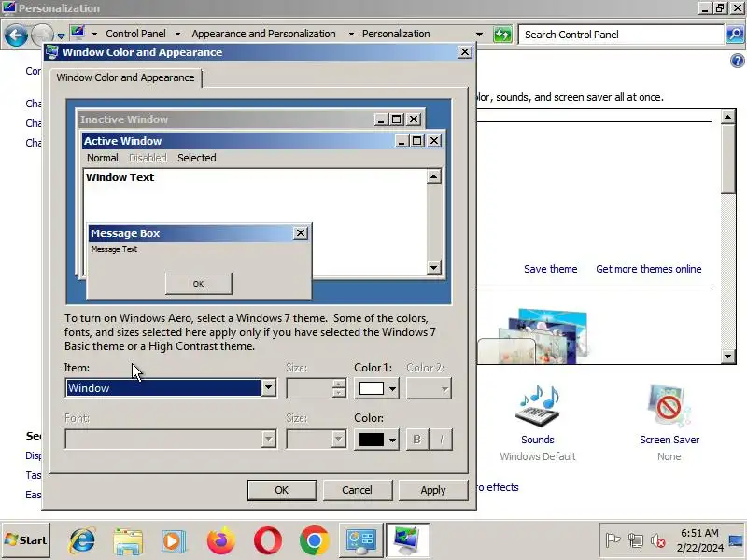The image size is (747, 560).
Task: Click the Start button
Action: [x=26, y=540]
